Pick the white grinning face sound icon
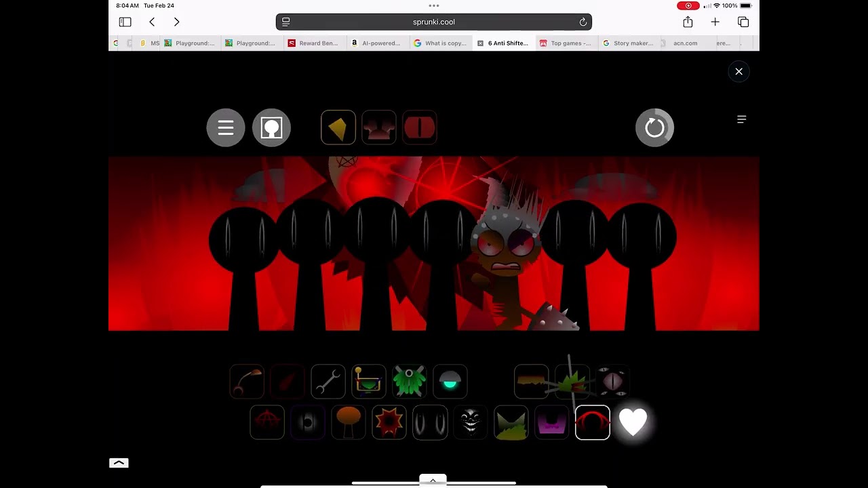 (x=471, y=422)
